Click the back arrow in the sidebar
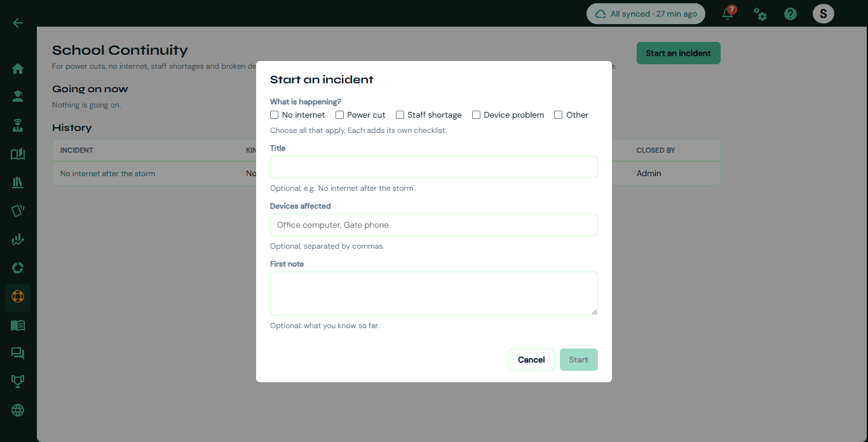This screenshot has height=442, width=868. 18,23
